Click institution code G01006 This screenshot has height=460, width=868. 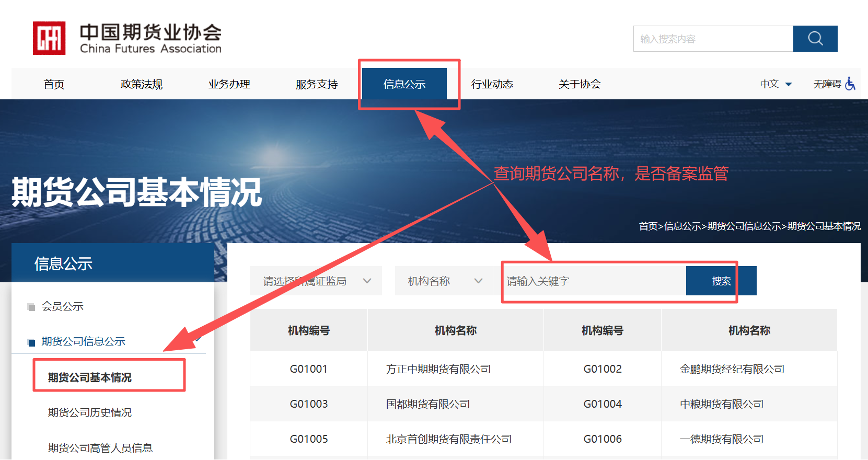tap(603, 439)
